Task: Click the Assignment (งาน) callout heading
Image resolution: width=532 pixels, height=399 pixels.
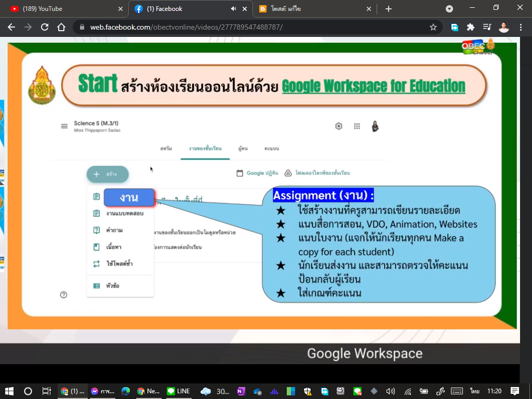Action: coord(323,195)
